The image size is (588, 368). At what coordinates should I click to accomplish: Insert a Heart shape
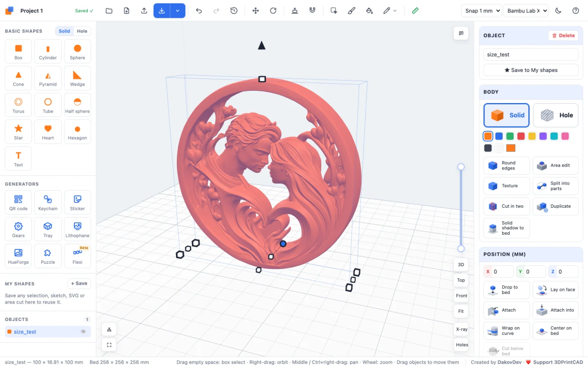coord(48,132)
